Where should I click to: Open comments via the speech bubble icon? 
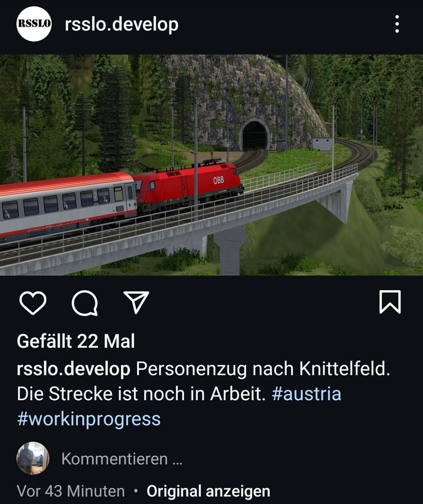85,302
